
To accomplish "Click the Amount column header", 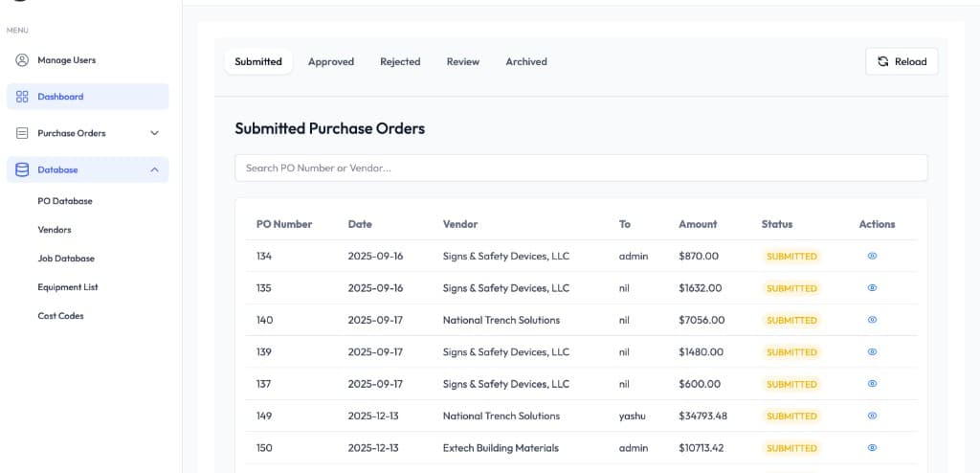I will [698, 224].
